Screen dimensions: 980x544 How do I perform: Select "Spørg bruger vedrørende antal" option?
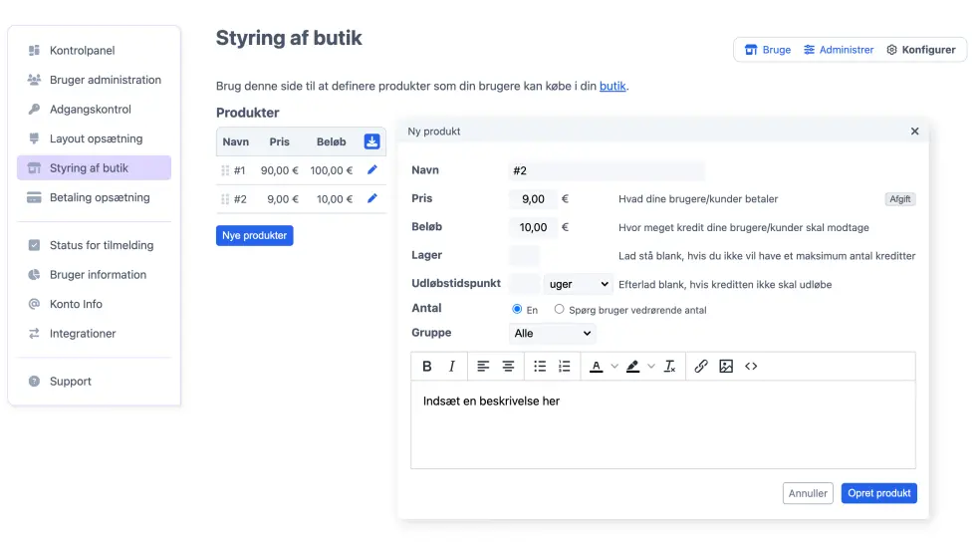(x=560, y=310)
